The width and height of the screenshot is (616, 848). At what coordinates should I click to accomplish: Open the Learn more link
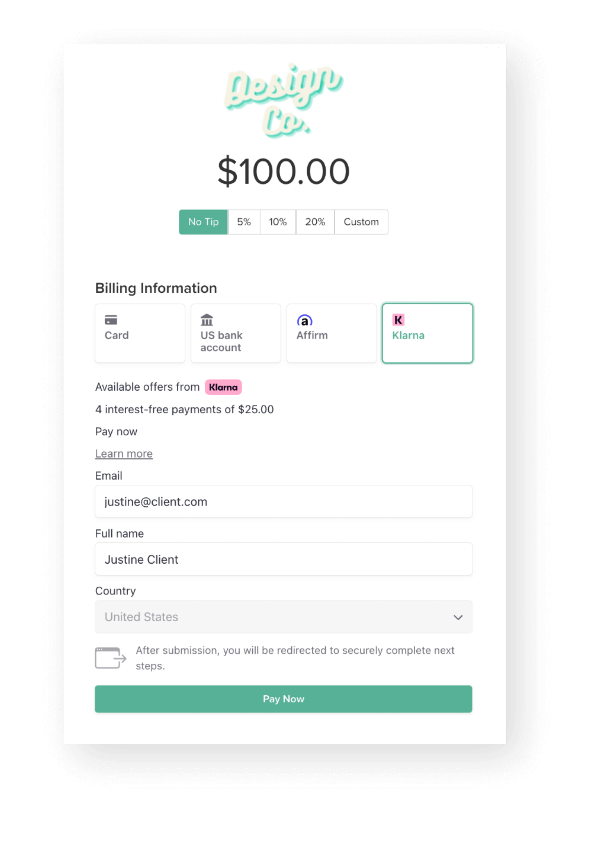click(124, 453)
